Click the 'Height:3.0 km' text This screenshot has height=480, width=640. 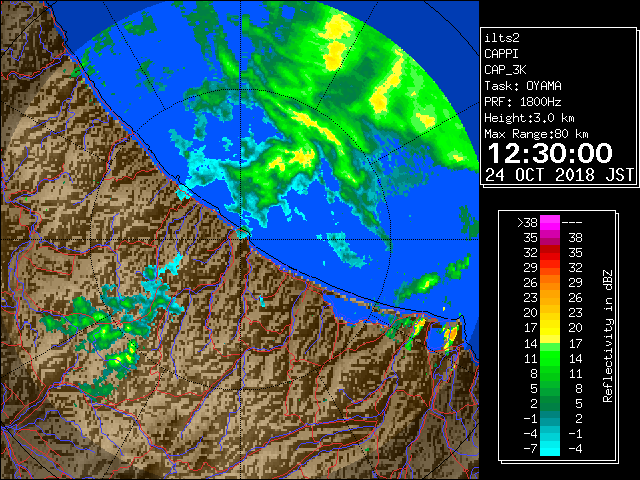pyautogui.click(x=529, y=118)
